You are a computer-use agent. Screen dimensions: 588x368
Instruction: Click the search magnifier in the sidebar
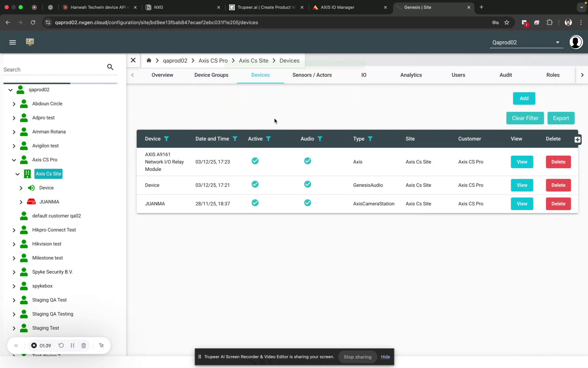point(110,67)
